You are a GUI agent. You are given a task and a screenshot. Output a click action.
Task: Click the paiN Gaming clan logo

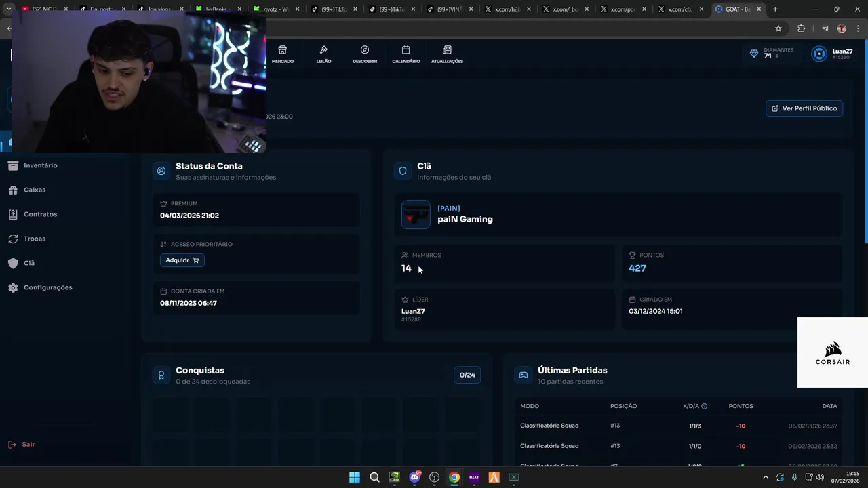coord(416,214)
